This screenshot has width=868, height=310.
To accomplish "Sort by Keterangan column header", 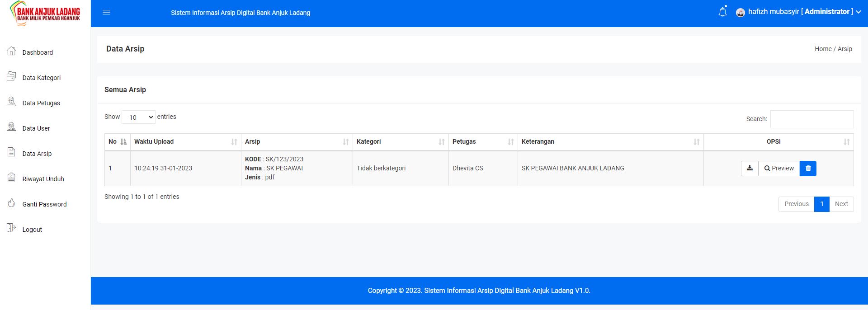I will 611,141.
